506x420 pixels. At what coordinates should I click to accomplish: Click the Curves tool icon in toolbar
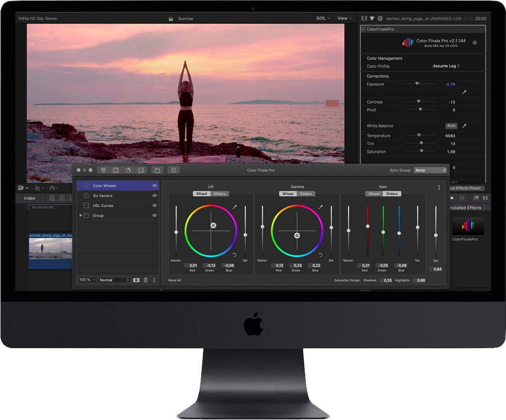tap(116, 170)
